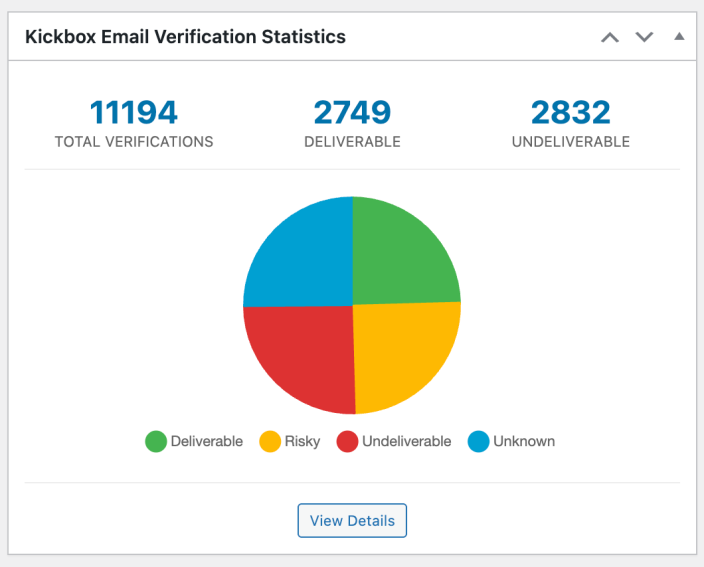Select the blue pie slice

(305, 260)
